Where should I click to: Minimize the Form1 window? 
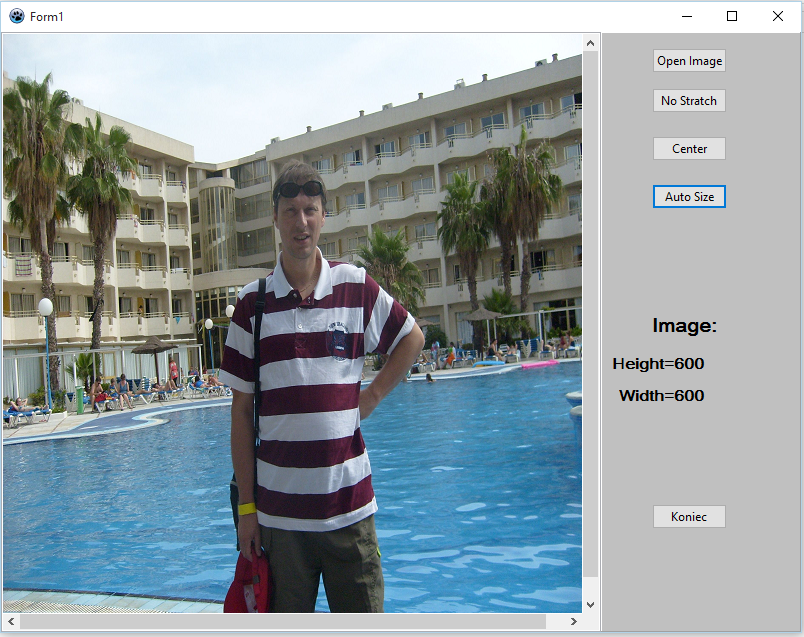point(687,16)
